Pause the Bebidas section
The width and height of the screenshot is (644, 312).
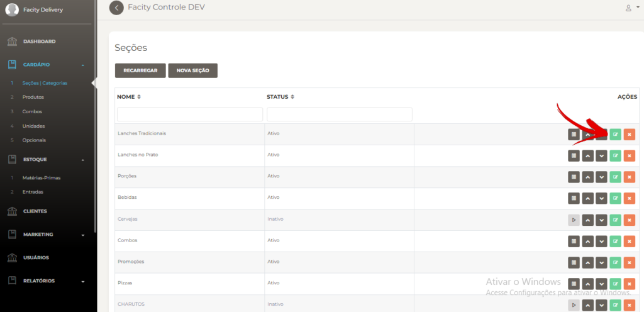tap(574, 198)
